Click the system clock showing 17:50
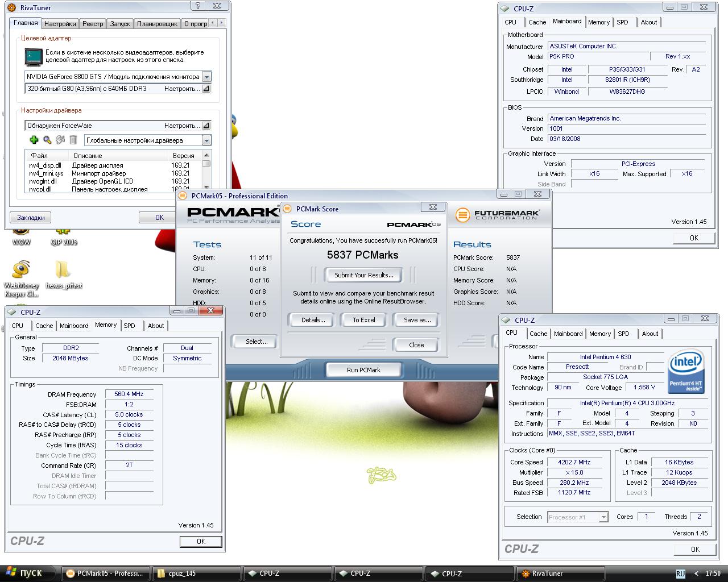This screenshot has height=582, width=728. 713,573
